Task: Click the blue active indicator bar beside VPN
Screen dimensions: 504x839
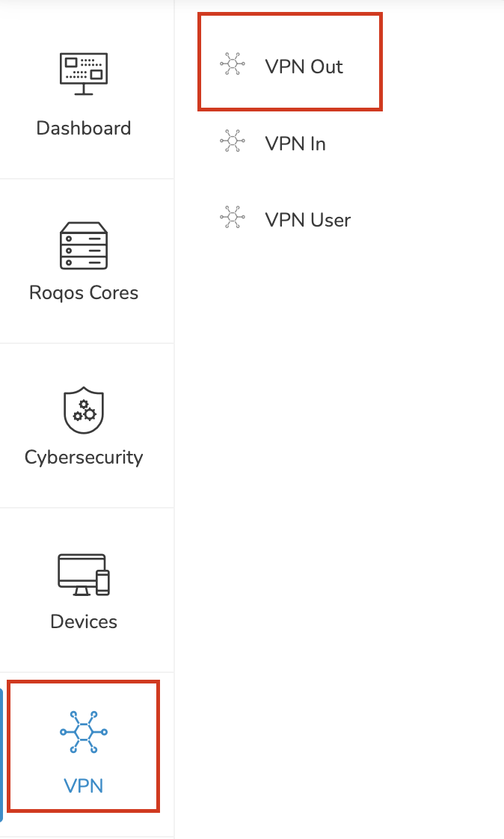Action: pyautogui.click(x=1, y=755)
